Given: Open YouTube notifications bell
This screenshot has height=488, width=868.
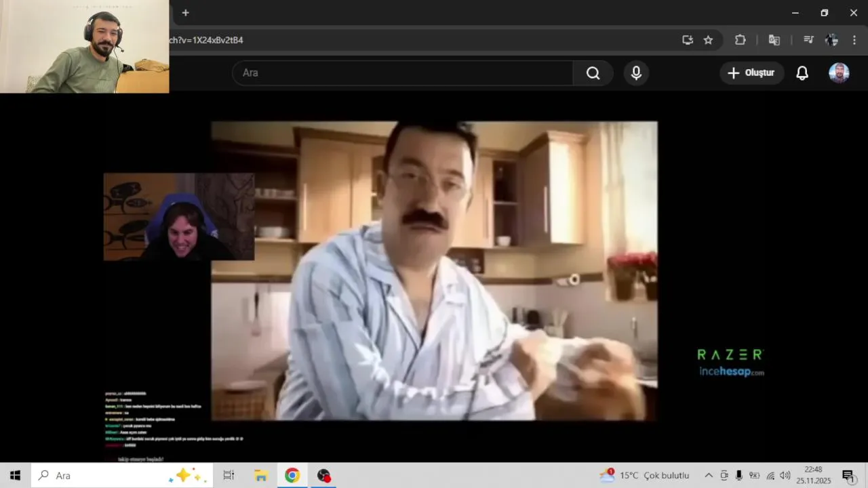Looking at the screenshot, I should click(x=802, y=73).
